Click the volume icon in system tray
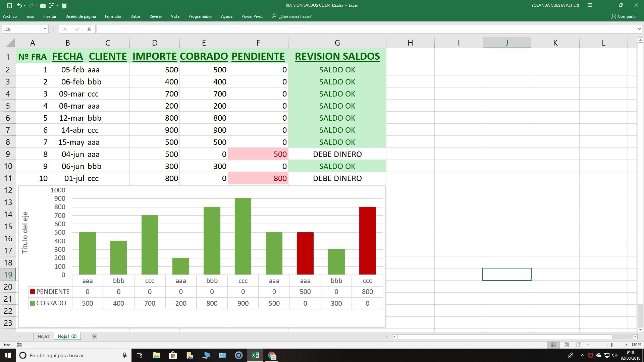The width and height of the screenshot is (644, 362). 614,355
